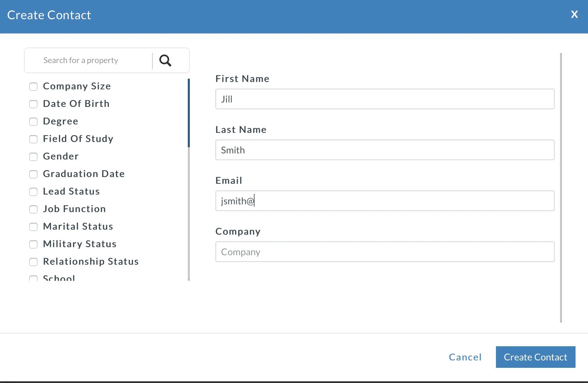Toggle the Job Function property
The width and height of the screenshot is (588, 383).
[x=33, y=209]
